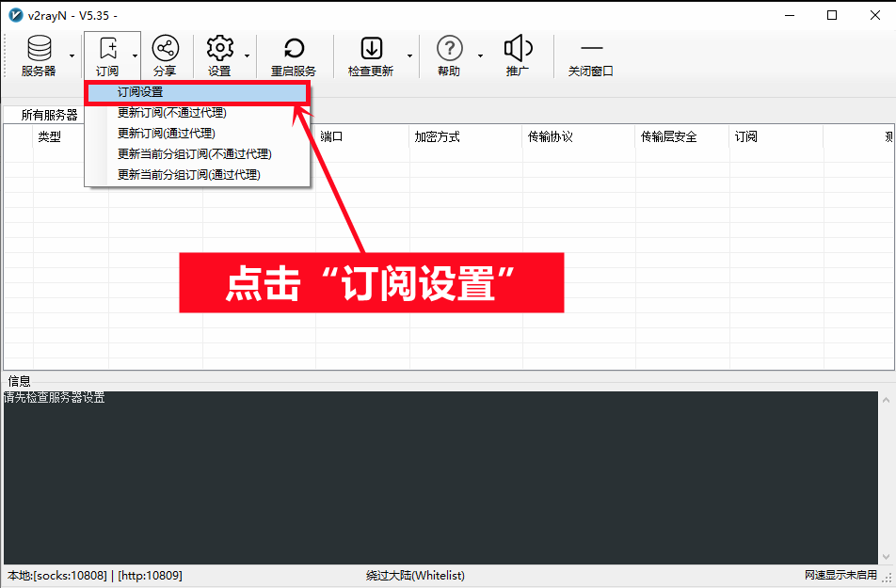Expand the dropdown arrow beside 设置
Image resolution: width=896 pixels, height=588 pixels.
click(x=247, y=56)
